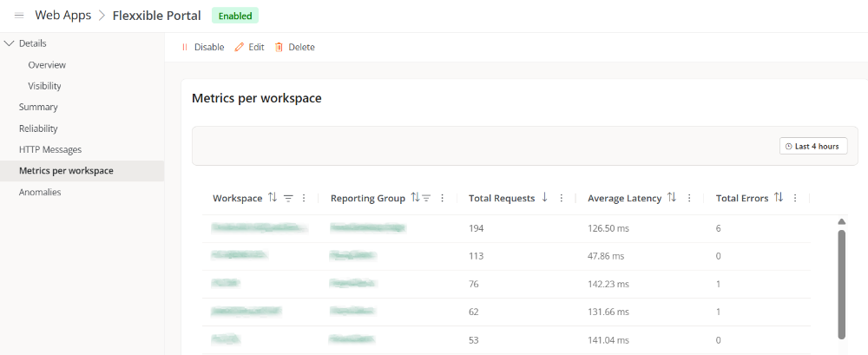The image size is (868, 355).
Task: Open Total Errors column options menu
Action: (x=795, y=198)
